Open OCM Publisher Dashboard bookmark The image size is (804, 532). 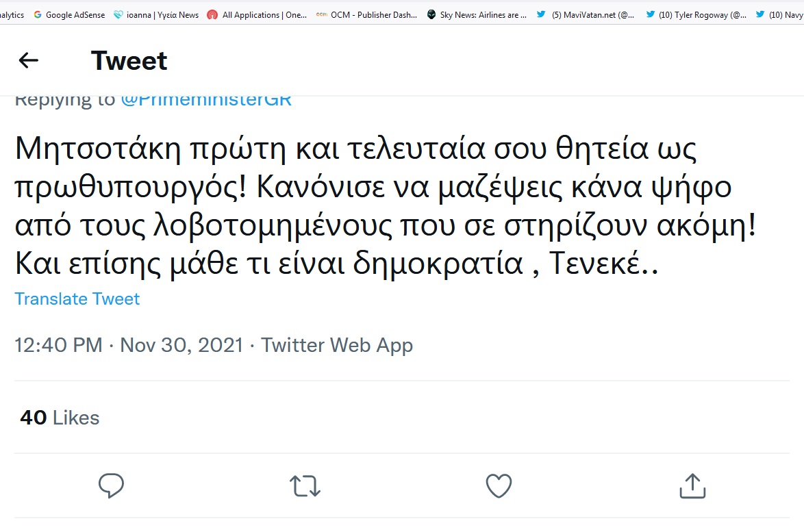367,14
